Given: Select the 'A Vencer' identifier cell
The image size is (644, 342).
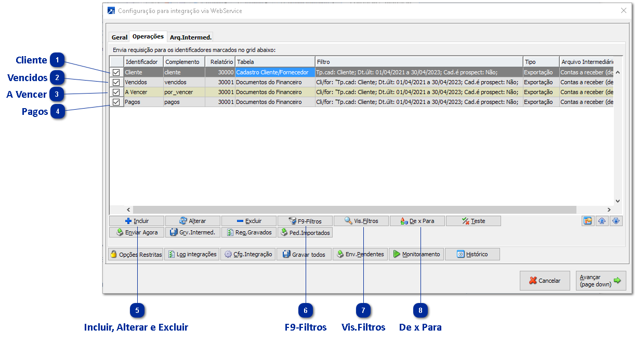Looking at the screenshot, I should [x=143, y=92].
